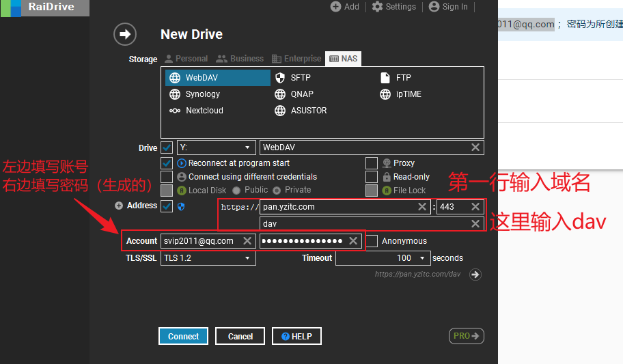This screenshot has height=364, width=623.
Task: Click the back arrow circle icon
Action: point(125,34)
